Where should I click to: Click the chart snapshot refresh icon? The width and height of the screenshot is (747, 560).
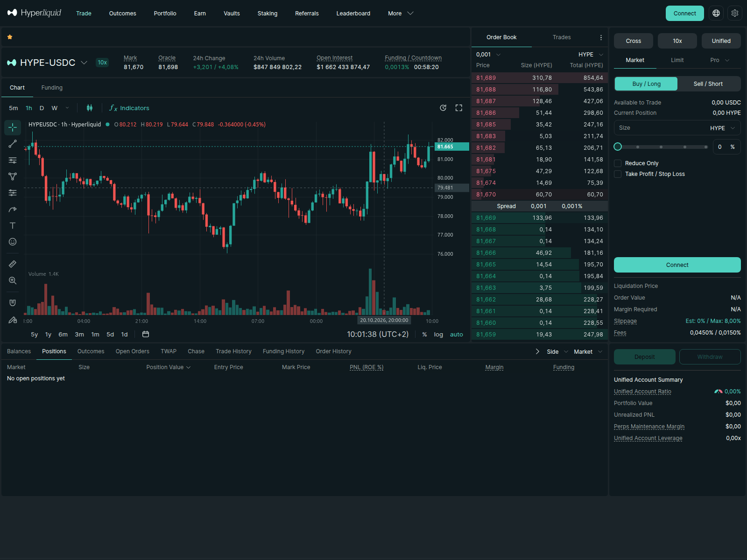tap(443, 108)
